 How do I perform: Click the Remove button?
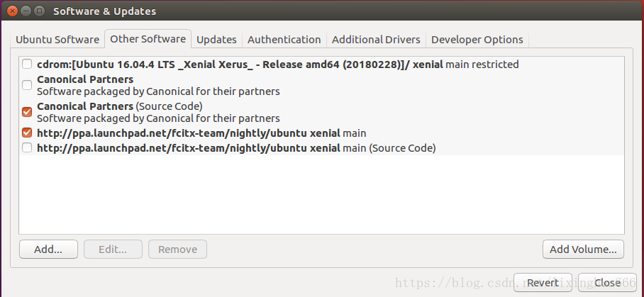click(x=177, y=250)
